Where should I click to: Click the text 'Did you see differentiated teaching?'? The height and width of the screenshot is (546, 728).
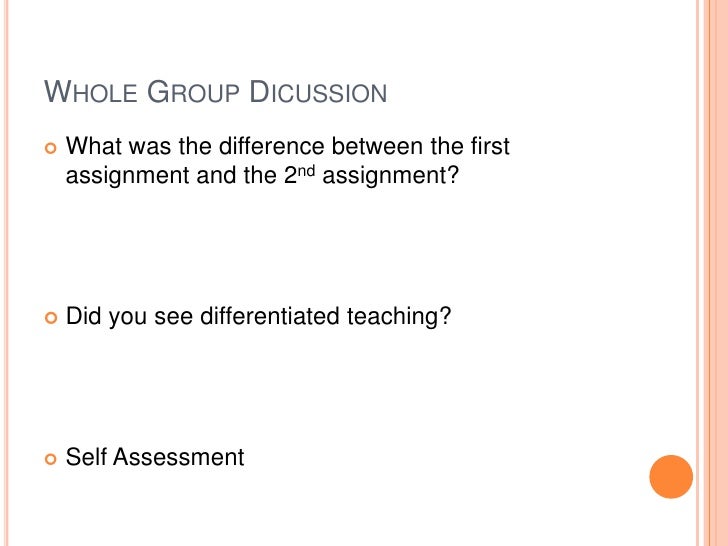pyautogui.click(x=259, y=317)
